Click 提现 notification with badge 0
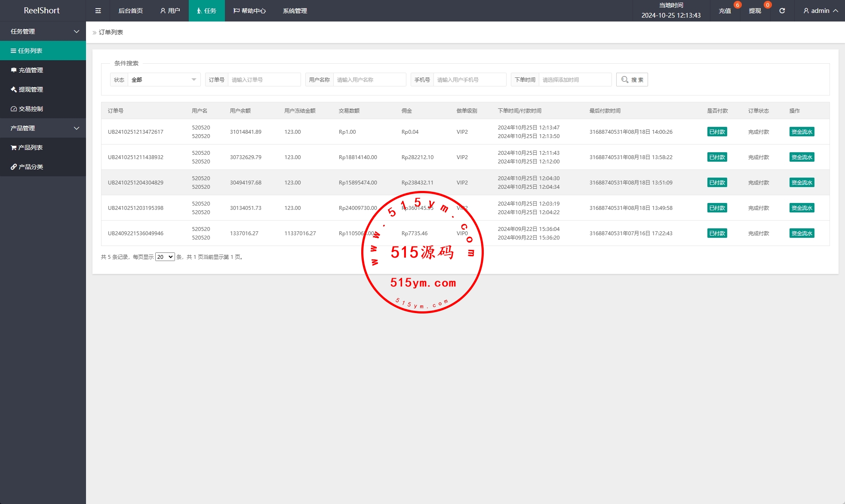845x504 pixels. (755, 11)
